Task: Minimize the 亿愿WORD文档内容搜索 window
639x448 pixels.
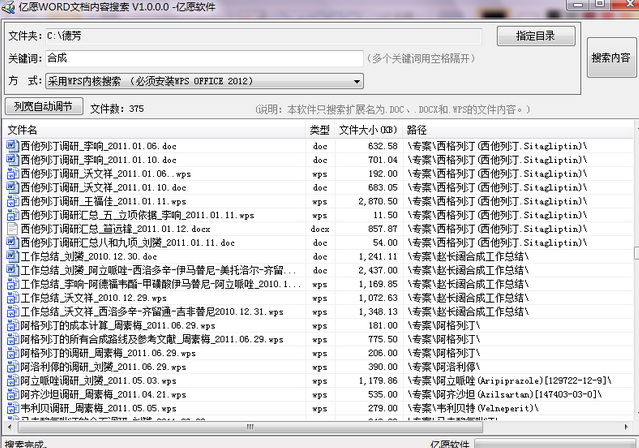Action: pos(577,4)
